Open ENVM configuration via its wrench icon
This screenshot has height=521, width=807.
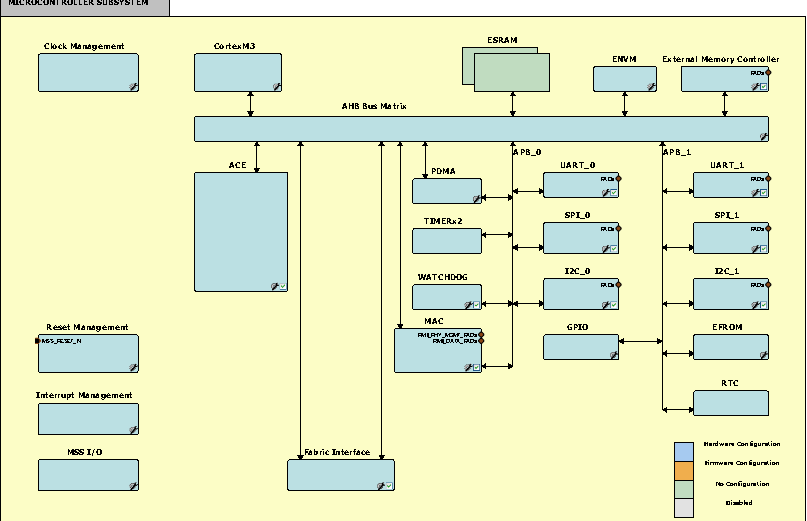point(651,87)
